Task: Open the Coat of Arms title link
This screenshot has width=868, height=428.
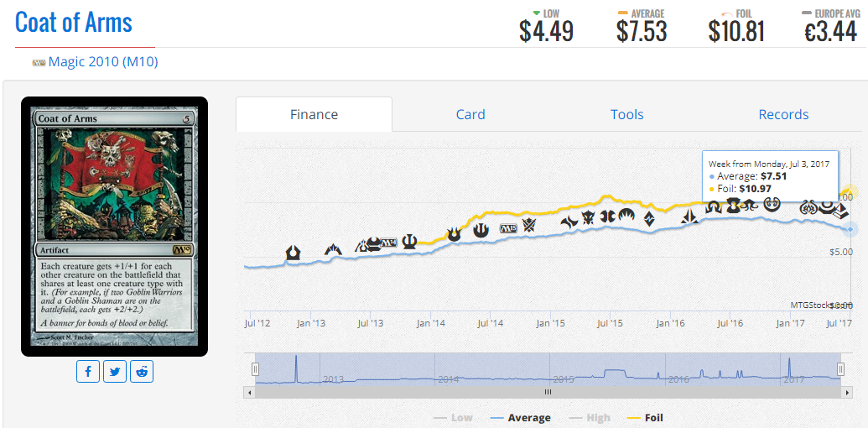Action: 74,23
